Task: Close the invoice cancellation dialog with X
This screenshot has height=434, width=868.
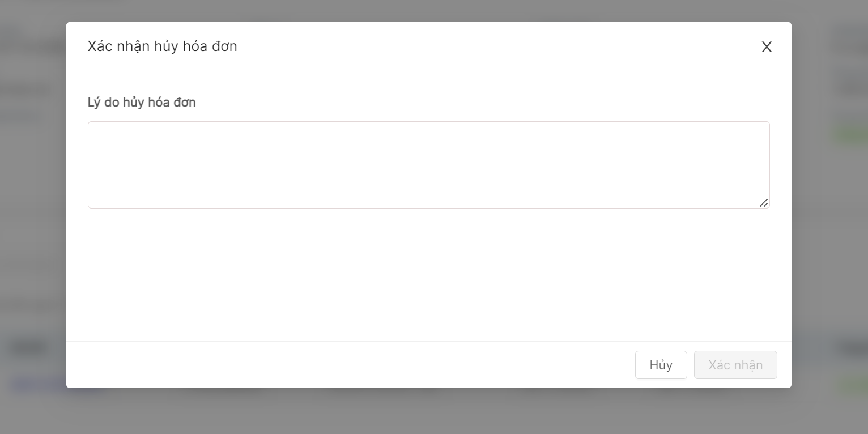Action: (767, 47)
